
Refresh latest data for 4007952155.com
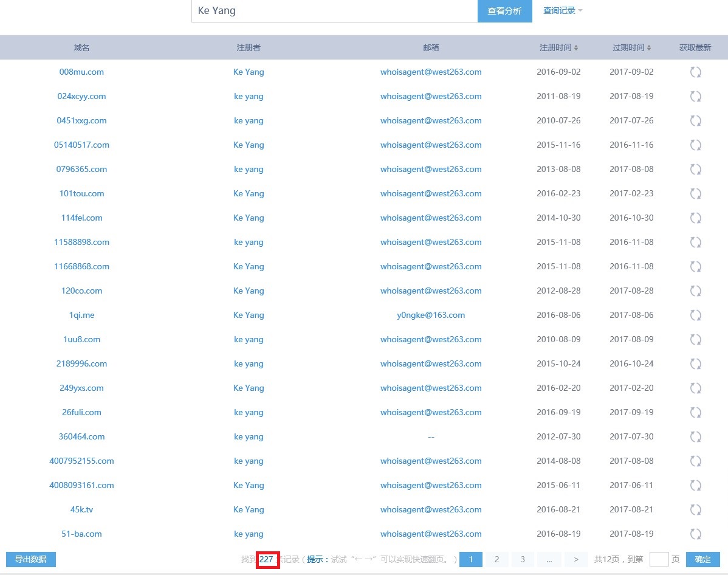[x=695, y=461]
